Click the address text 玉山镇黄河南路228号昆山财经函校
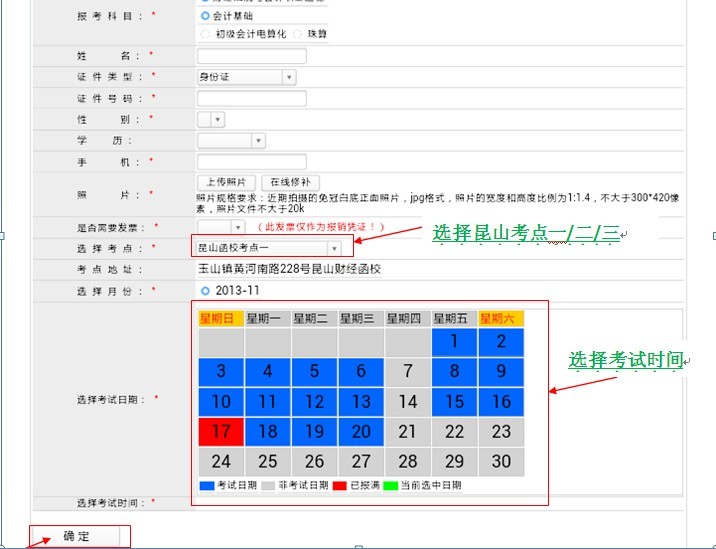The height and width of the screenshot is (549, 716). pos(289,269)
